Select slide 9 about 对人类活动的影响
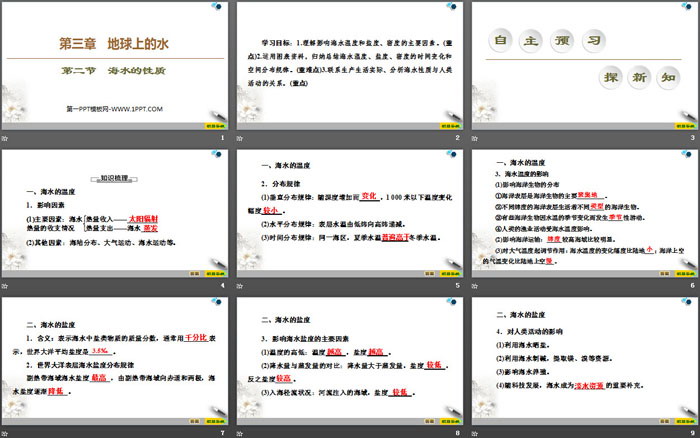The height and width of the screenshot is (438, 700). 585,361
